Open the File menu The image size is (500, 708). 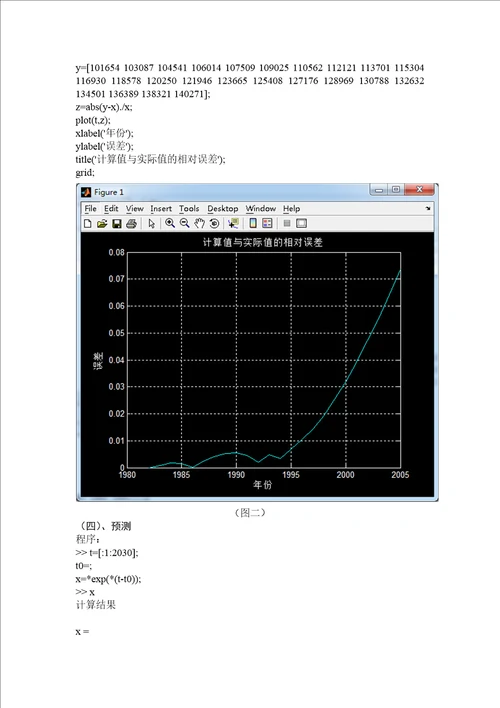point(90,209)
